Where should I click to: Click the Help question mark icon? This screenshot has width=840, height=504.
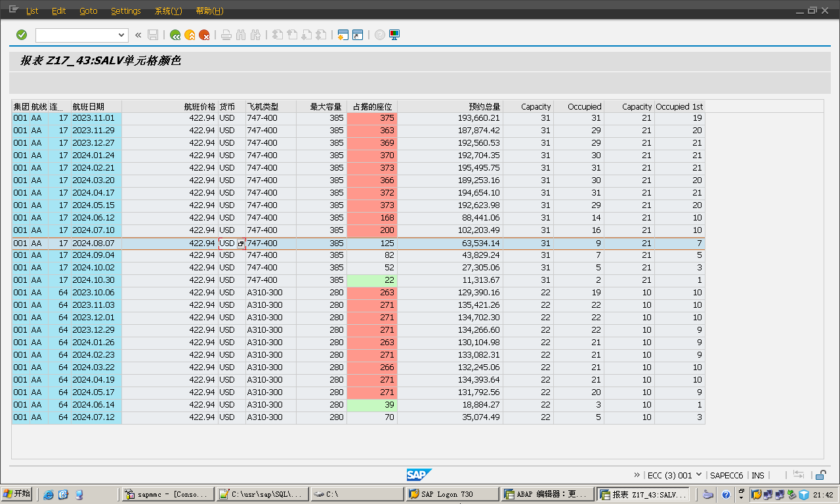(x=379, y=35)
